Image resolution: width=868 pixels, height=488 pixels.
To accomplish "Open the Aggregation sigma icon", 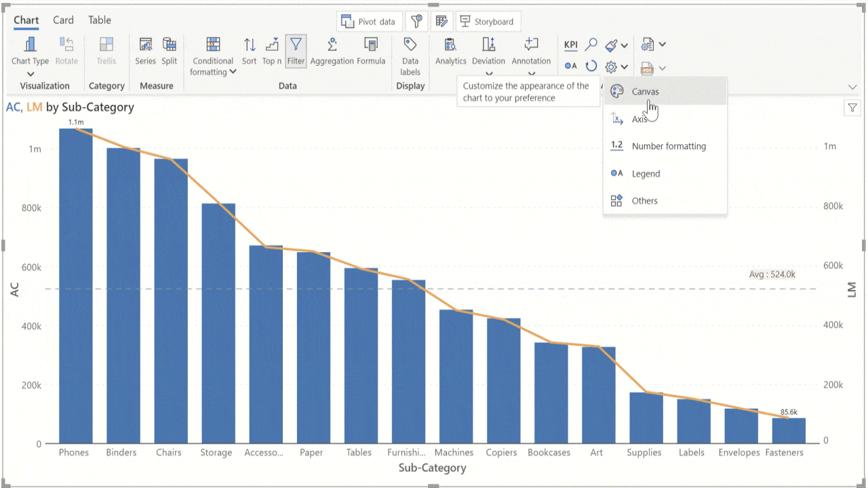I will point(332,45).
